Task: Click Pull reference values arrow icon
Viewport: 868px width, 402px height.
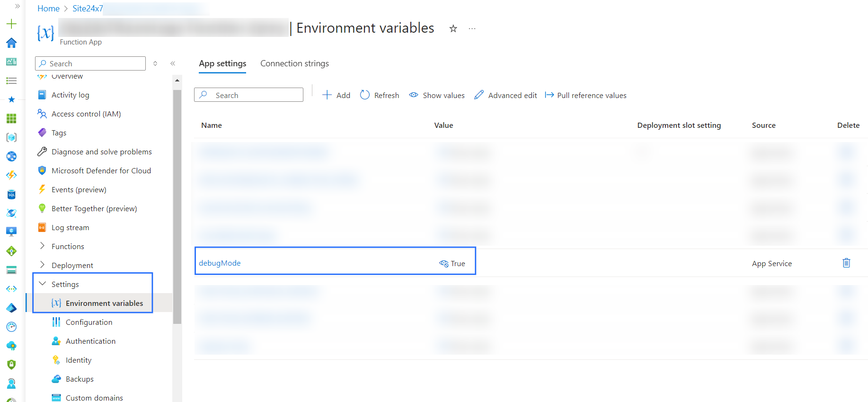Action: [549, 95]
